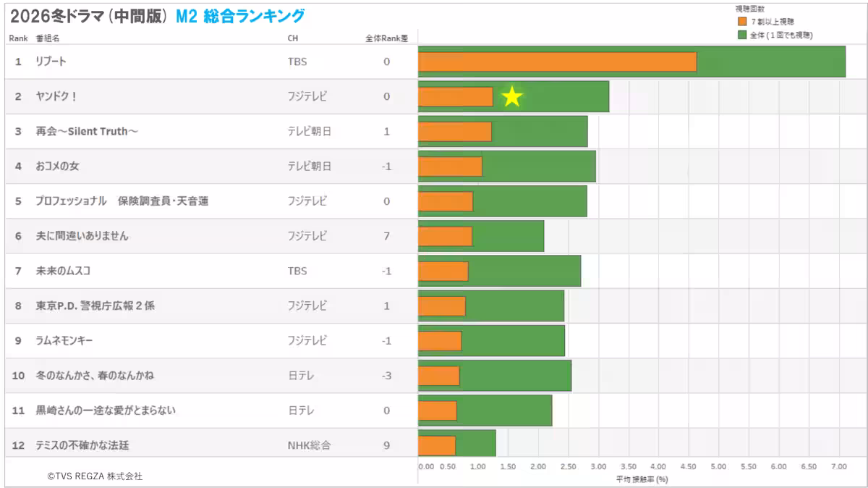Click the 全体Rank差 column header
The image size is (868, 488).
386,38
